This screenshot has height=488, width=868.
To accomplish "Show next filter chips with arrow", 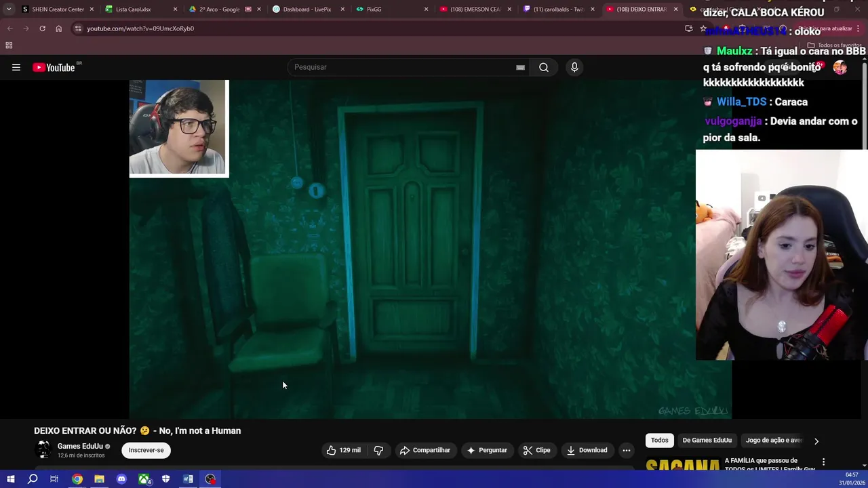I will click(x=816, y=441).
